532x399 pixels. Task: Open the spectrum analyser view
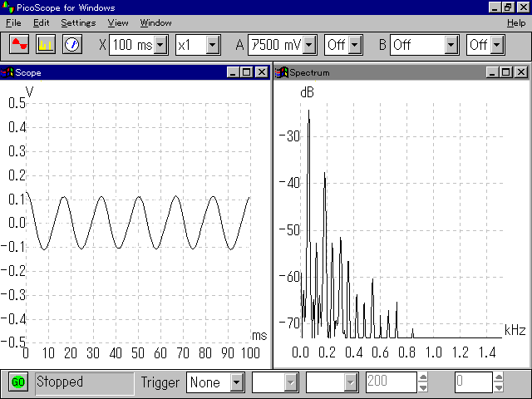pos(46,44)
